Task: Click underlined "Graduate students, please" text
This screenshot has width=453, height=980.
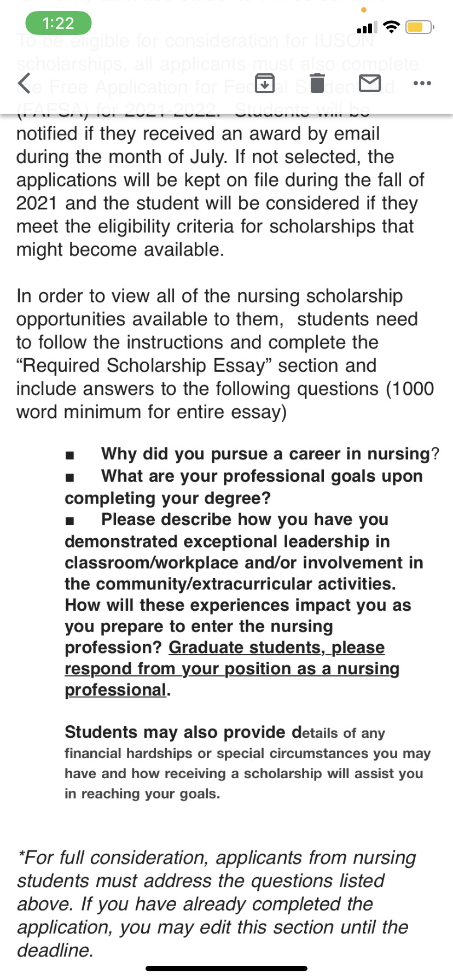Action: tap(276, 647)
